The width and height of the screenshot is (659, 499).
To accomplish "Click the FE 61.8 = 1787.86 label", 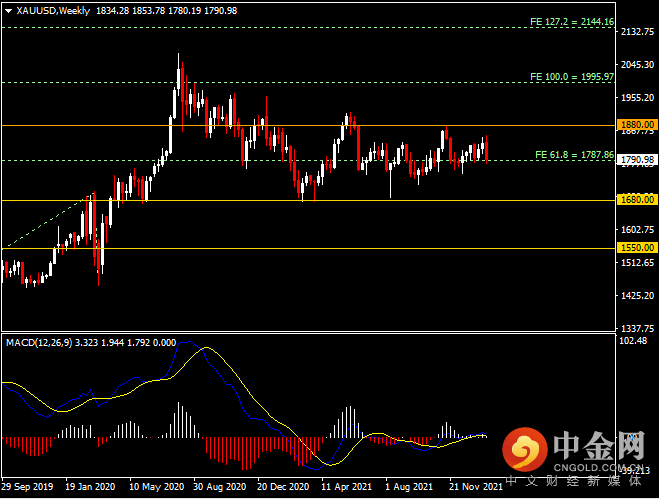I will [575, 155].
